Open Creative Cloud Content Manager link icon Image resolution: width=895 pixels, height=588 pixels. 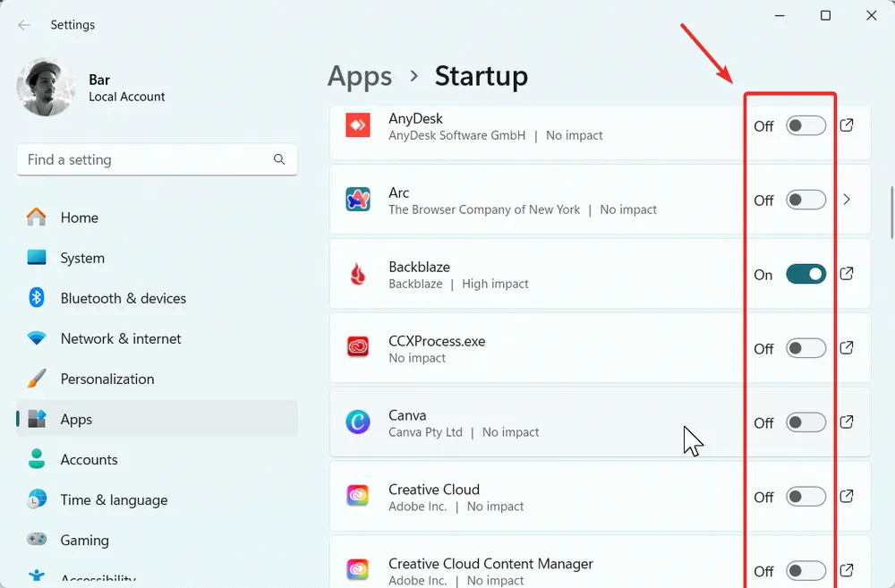(x=847, y=570)
